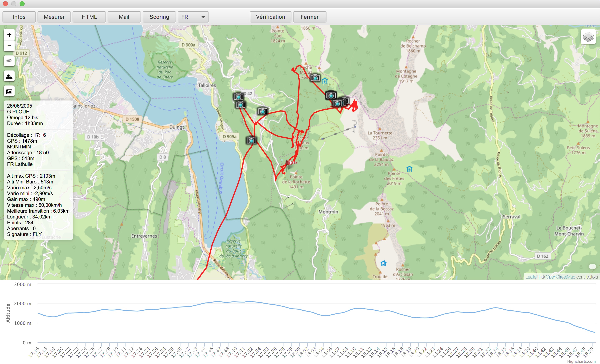Open the Infos panel
This screenshot has width=600, height=364.
(x=19, y=17)
